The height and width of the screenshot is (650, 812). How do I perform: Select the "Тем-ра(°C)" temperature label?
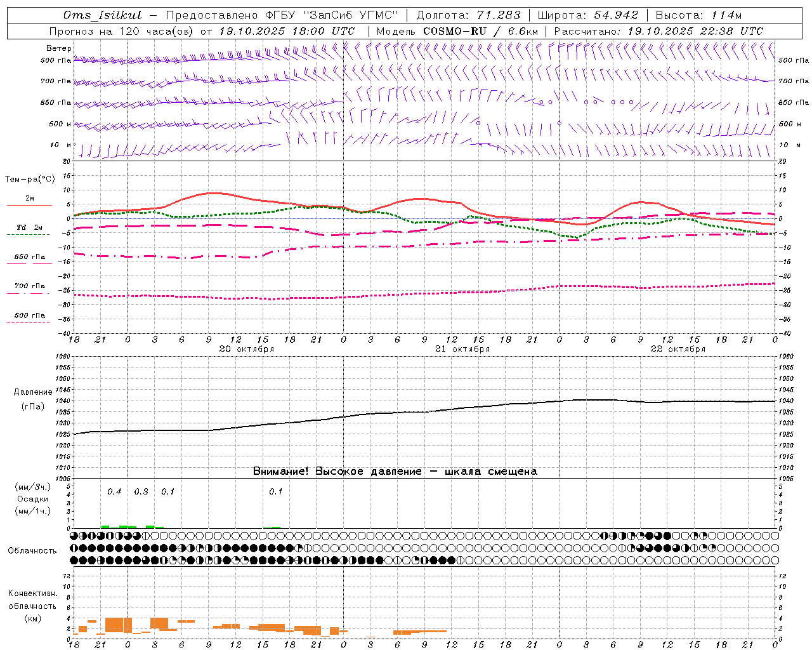point(30,180)
